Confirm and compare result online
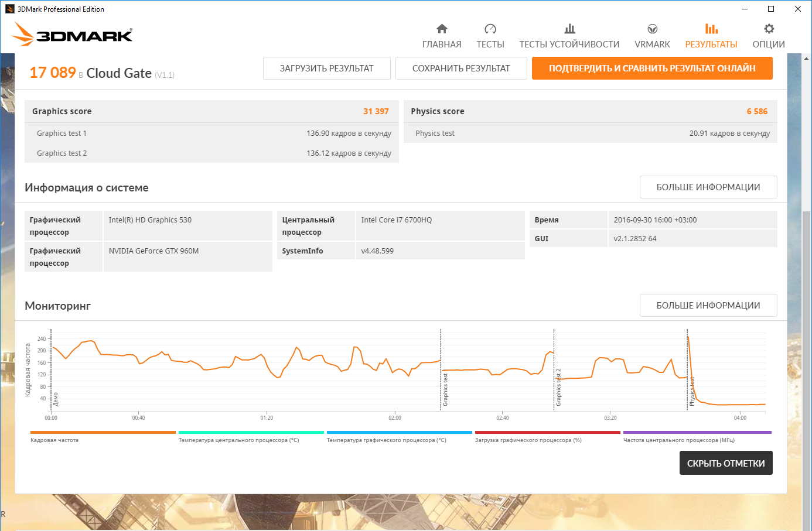Screen dimensions: 812x531 coord(652,68)
